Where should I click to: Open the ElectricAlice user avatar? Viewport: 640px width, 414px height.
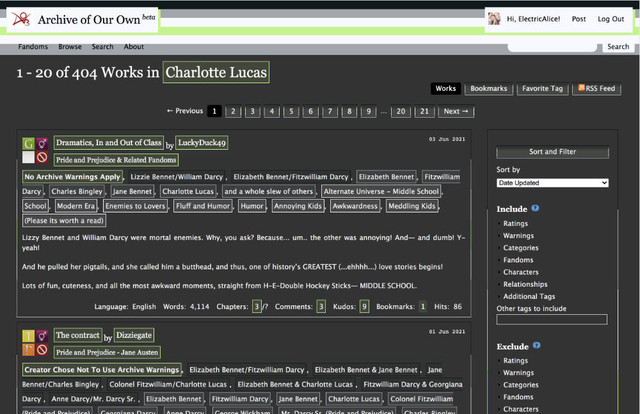coord(494,19)
